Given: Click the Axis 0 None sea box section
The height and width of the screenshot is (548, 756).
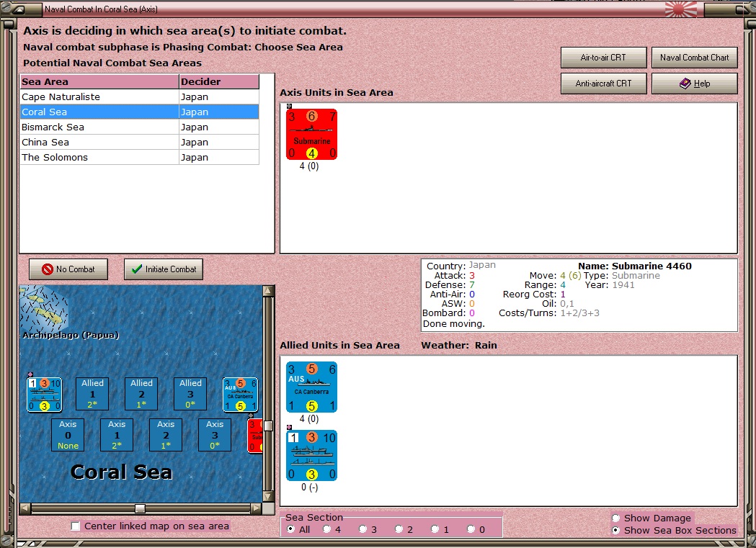Looking at the screenshot, I should 68,435.
